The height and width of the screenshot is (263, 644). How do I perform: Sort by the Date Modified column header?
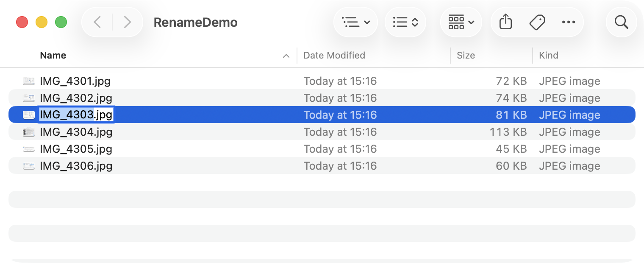tap(334, 55)
